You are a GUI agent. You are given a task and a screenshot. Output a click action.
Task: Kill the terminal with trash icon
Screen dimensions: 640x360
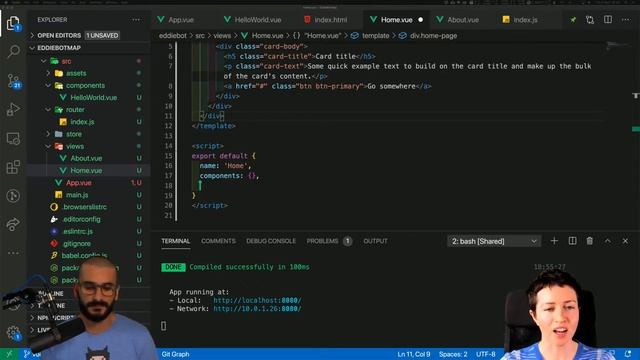click(590, 241)
